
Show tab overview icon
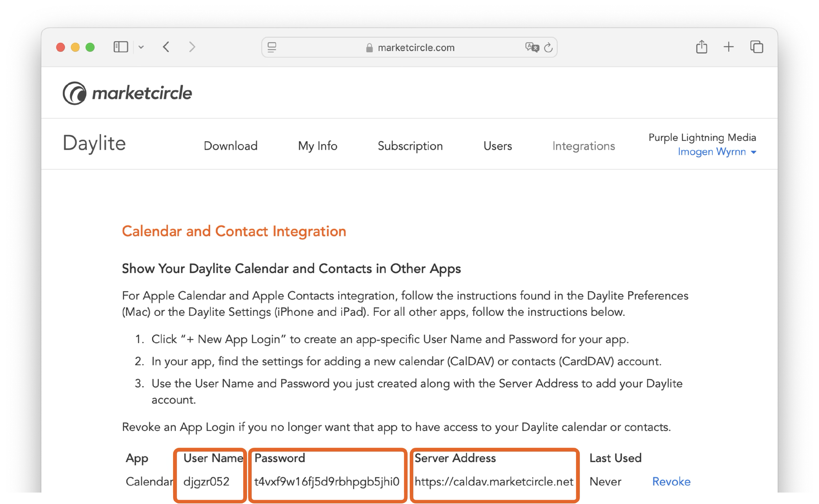pyautogui.click(x=756, y=47)
